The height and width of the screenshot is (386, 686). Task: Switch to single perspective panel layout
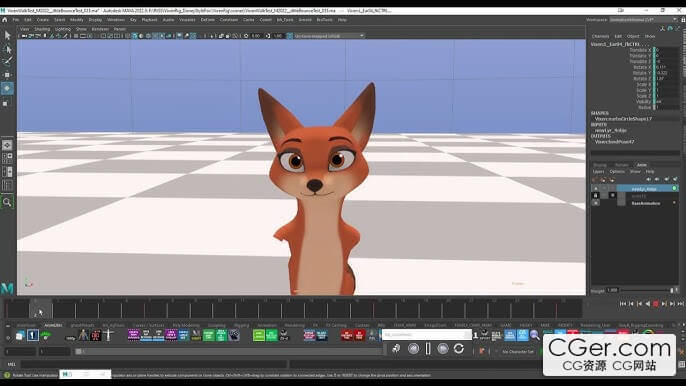(7, 145)
